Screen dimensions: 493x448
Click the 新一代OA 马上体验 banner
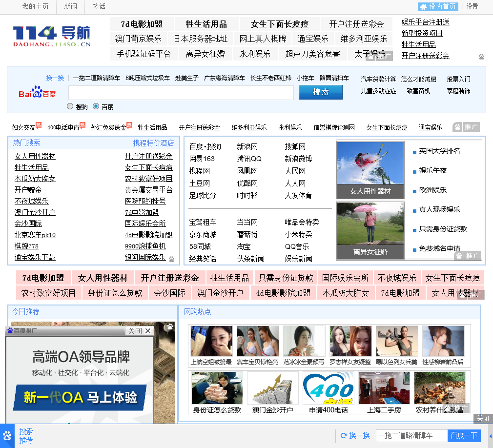[80, 397]
